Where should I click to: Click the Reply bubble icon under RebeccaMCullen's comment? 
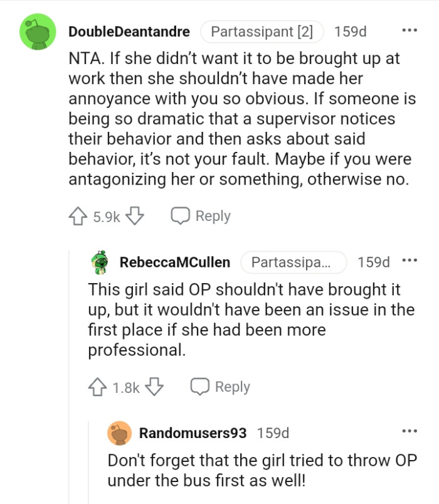tap(201, 387)
